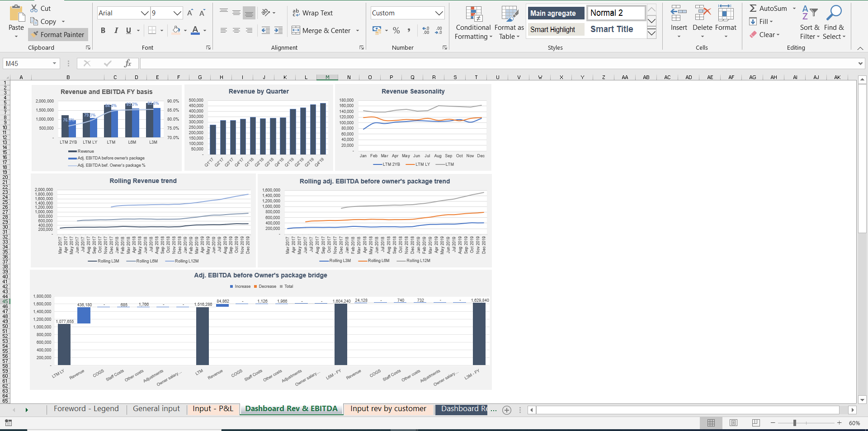Switch to Page Layout view
The width and height of the screenshot is (868, 431).
pos(733,423)
